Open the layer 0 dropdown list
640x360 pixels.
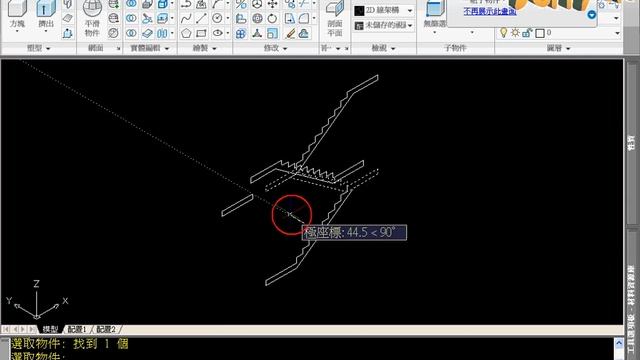coord(617,33)
